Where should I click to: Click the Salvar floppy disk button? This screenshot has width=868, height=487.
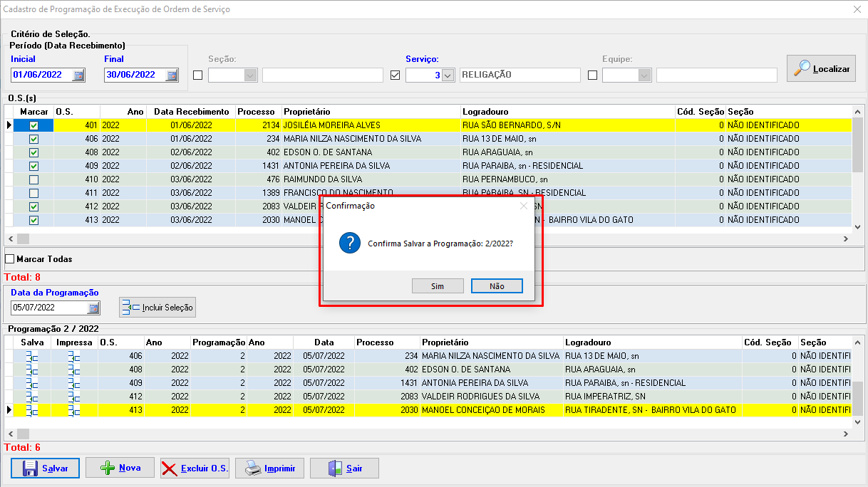pos(46,468)
